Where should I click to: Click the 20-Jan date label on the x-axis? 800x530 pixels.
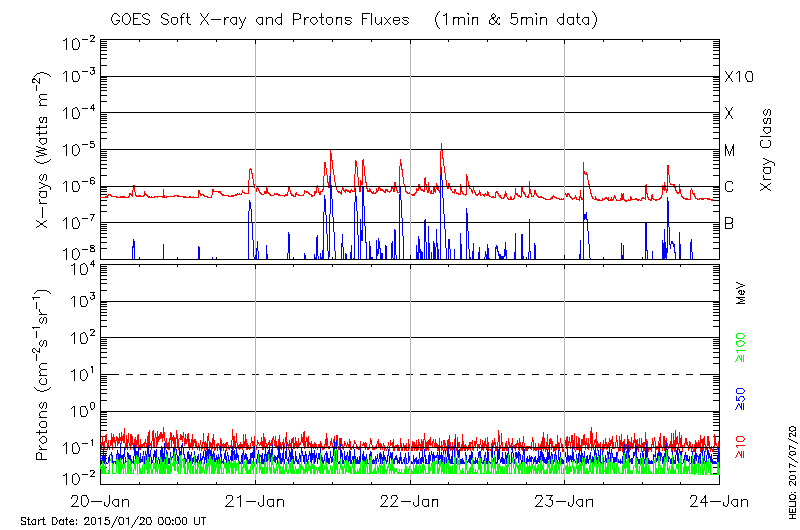(102, 501)
